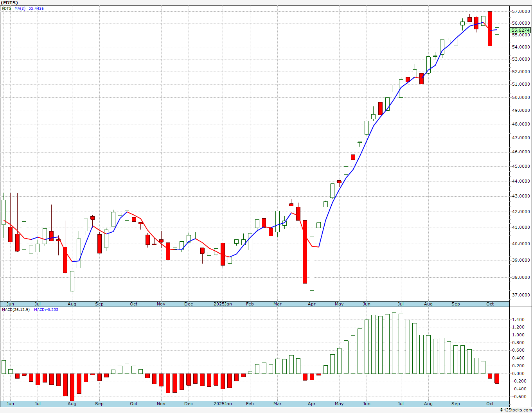The height and width of the screenshot is (413, 532).
Task: Click the (FDTS) chart title
Action: [9, 3]
